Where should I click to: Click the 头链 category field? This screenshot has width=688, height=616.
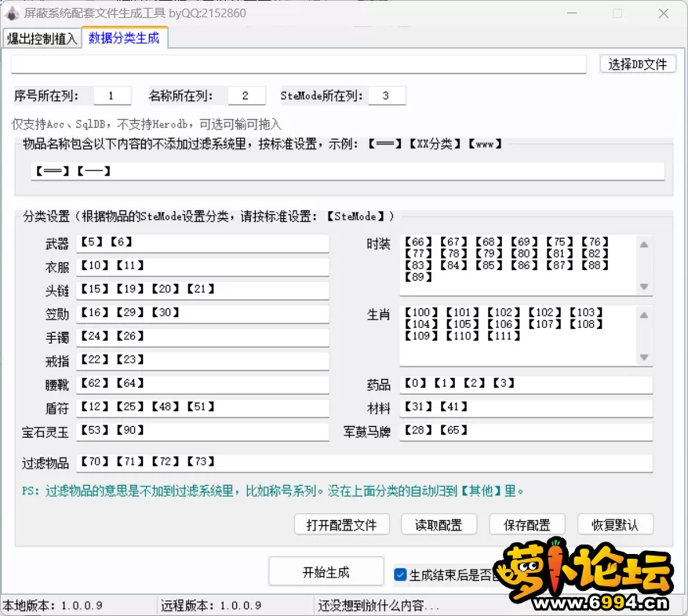tap(202, 290)
